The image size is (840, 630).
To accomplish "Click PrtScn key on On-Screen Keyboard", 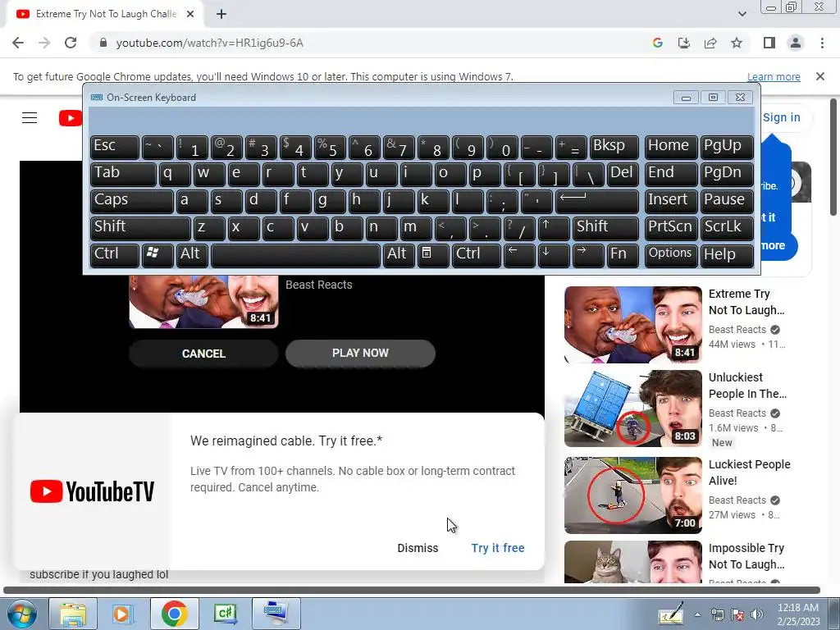I will coord(671,228).
